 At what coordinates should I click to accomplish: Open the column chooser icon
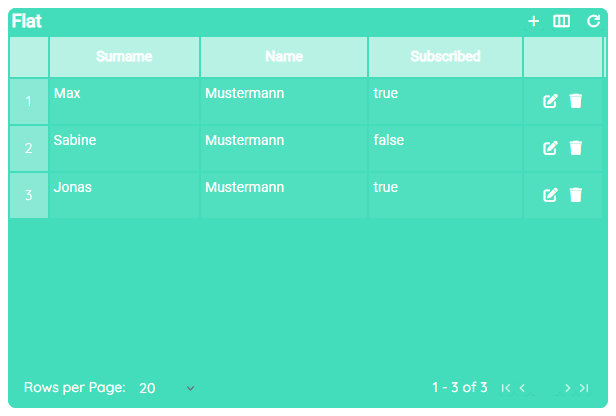point(562,21)
